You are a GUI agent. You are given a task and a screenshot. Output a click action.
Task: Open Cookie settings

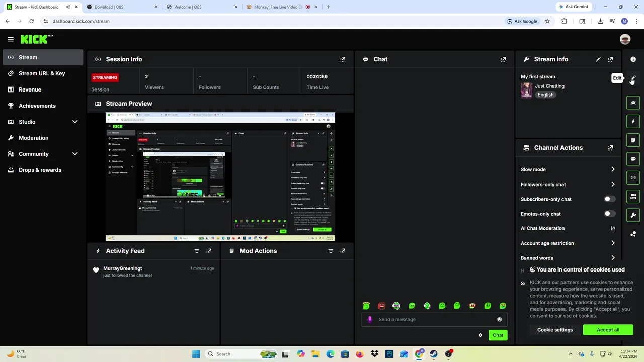tap(555, 330)
